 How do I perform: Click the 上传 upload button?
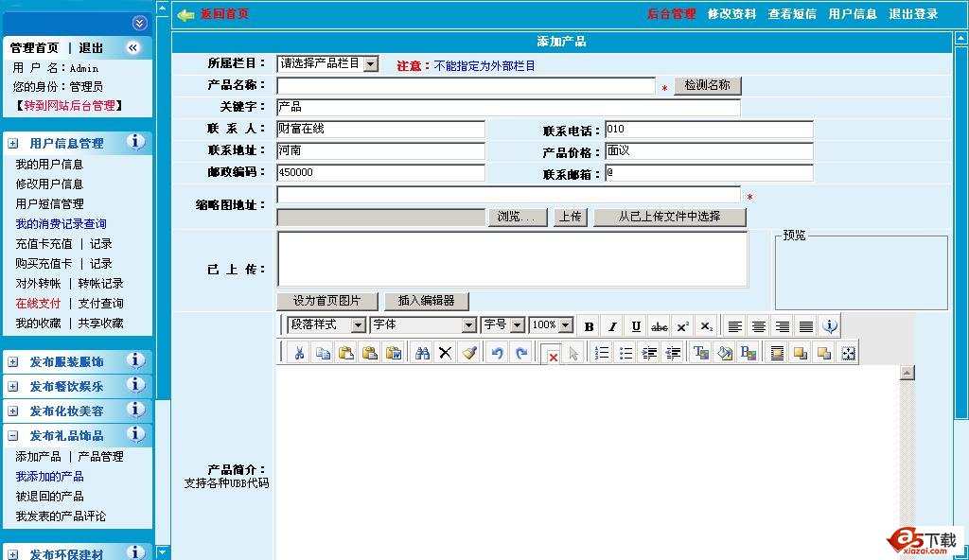click(x=570, y=217)
